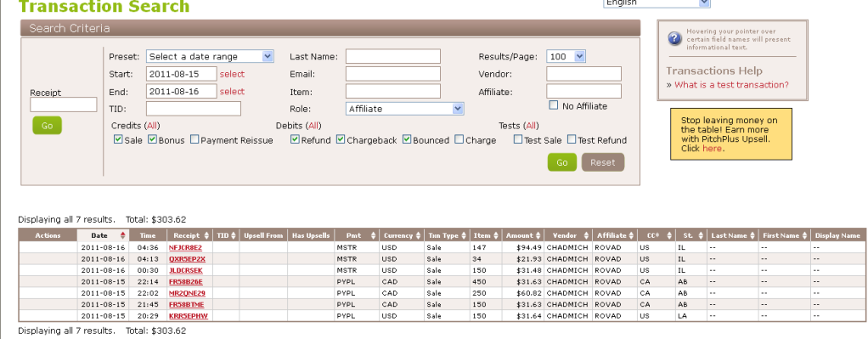Enable the Test Refund checkbox
The width and height of the screenshot is (868, 339).
[572, 139]
